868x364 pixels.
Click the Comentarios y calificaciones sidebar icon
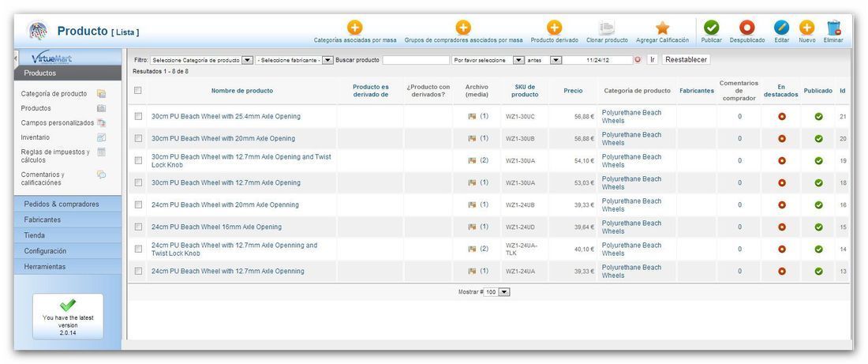tap(101, 174)
